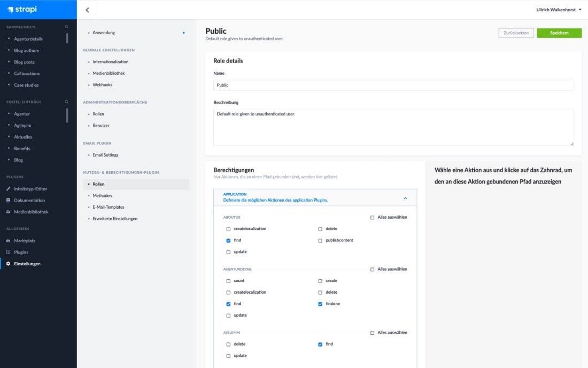The width and height of the screenshot is (588, 368).
Task: Collapse the APPLICATION permissions section
Action: [x=405, y=197]
